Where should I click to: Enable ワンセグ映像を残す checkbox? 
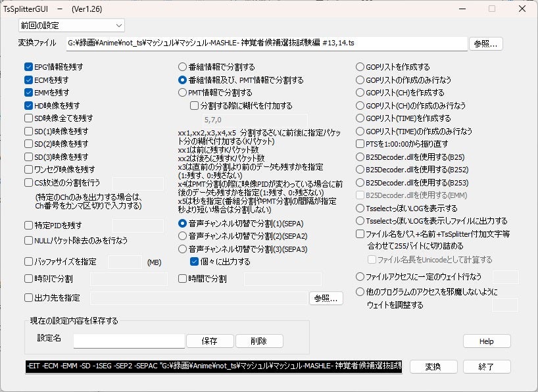tap(29, 170)
